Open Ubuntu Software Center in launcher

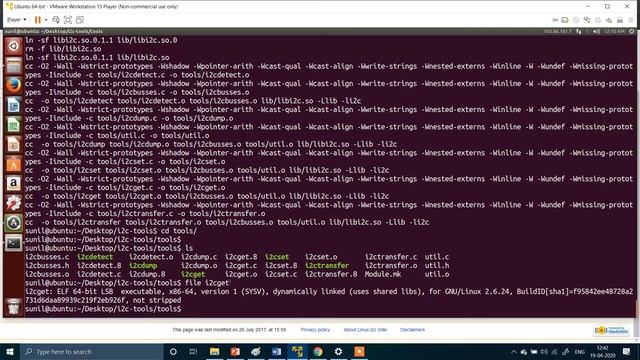pyautogui.click(x=13, y=164)
